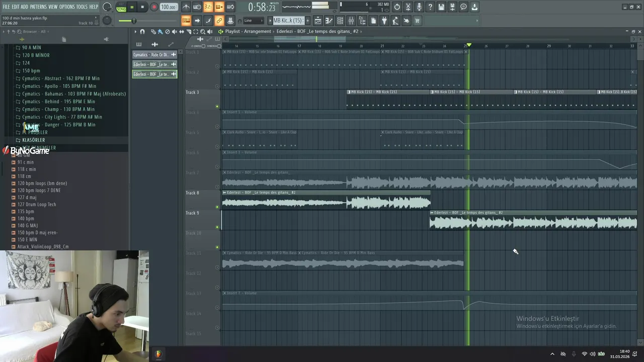Save project with the floppy disk icon
The width and height of the screenshot is (644, 362).
click(441, 7)
